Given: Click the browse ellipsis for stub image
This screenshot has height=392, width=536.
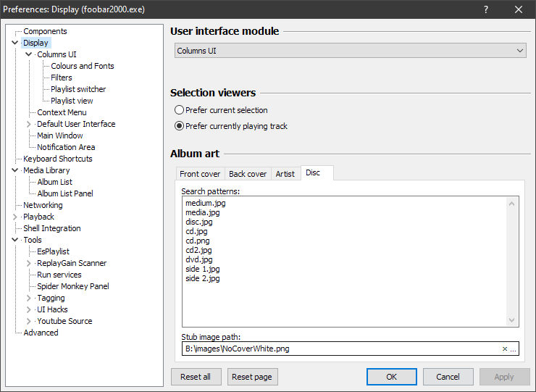Looking at the screenshot, I should click(x=513, y=349).
